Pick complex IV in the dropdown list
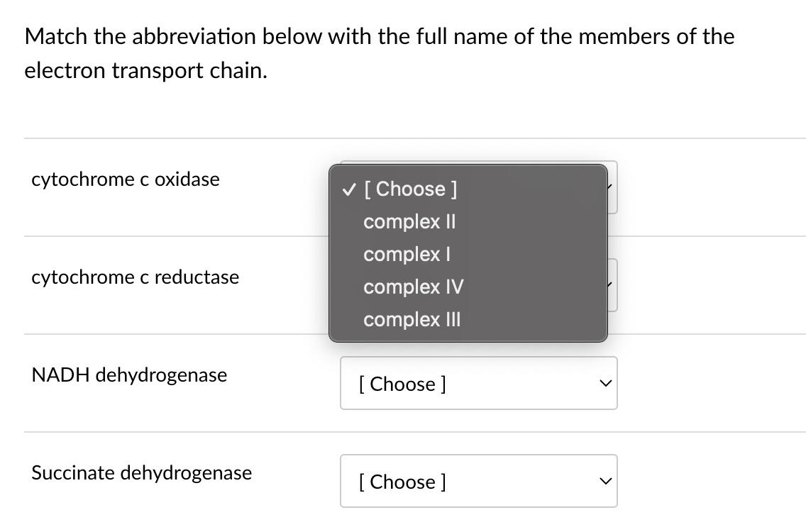806x532 pixels. 413,287
